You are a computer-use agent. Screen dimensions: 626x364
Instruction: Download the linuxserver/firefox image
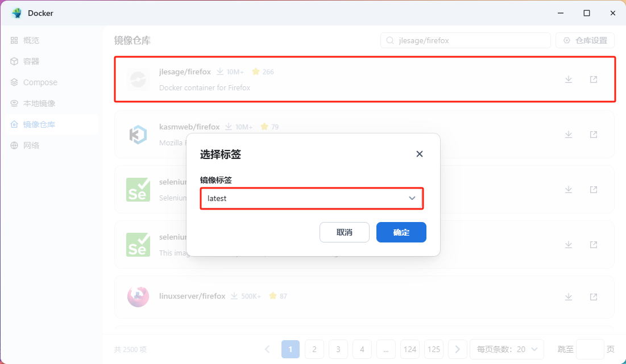pos(569,296)
